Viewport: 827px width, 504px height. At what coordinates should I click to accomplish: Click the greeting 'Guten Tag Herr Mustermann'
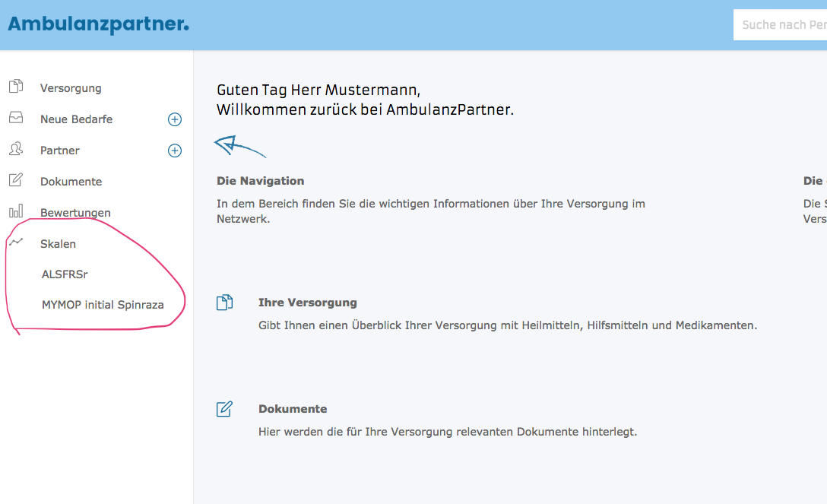coord(318,90)
